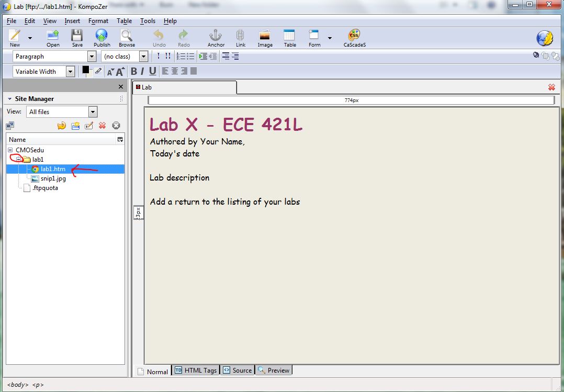
Task: Save the page with the floppy icon
Action: tap(77, 38)
